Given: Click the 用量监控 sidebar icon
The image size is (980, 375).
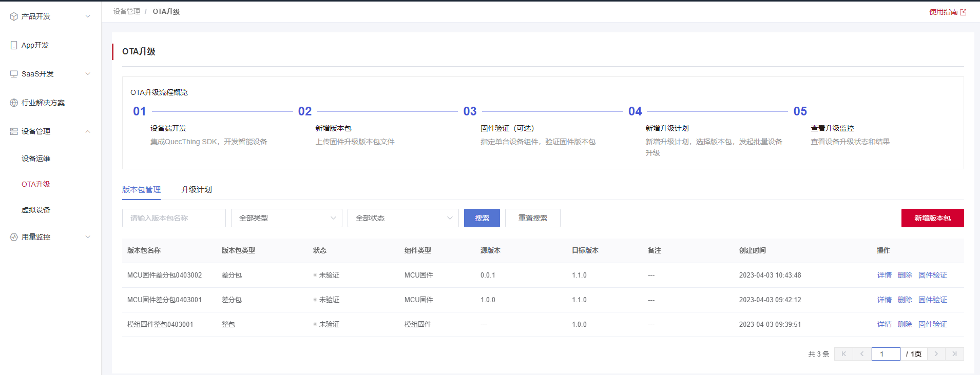Looking at the screenshot, I should click(x=14, y=237).
